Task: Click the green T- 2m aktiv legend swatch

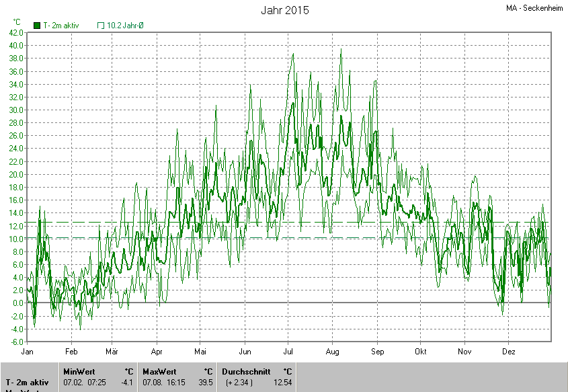Action: click(x=37, y=26)
